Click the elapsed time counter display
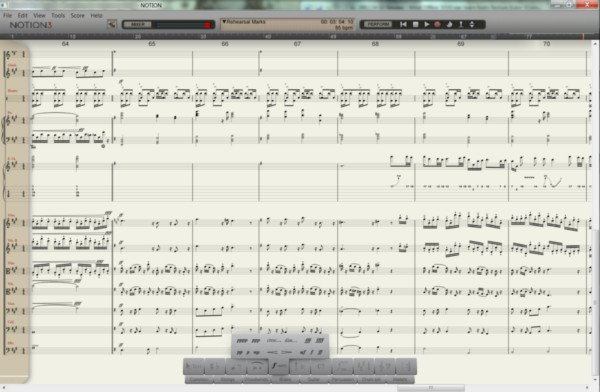This screenshot has width=600, height=392. [337, 22]
